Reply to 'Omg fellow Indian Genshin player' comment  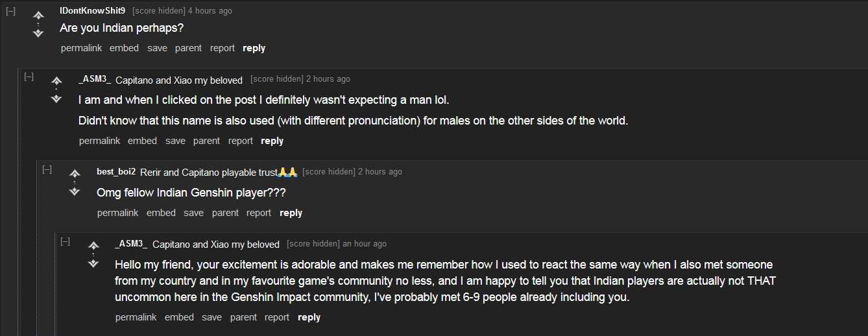pos(291,213)
